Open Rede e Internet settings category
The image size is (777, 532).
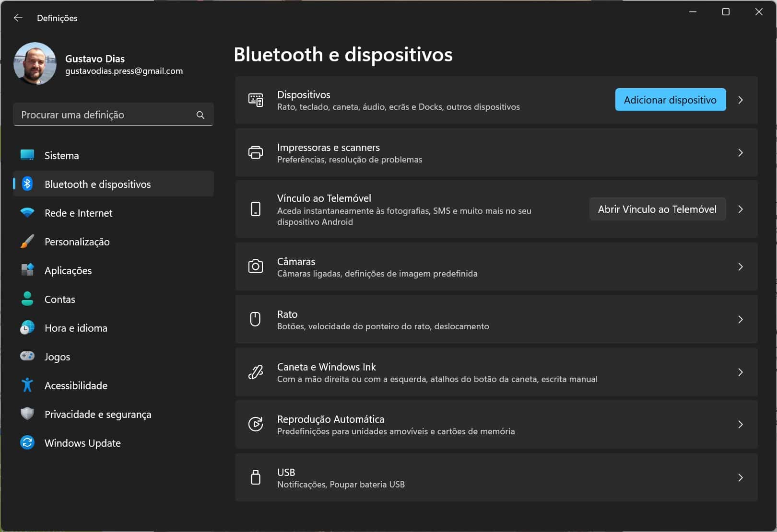coord(78,213)
